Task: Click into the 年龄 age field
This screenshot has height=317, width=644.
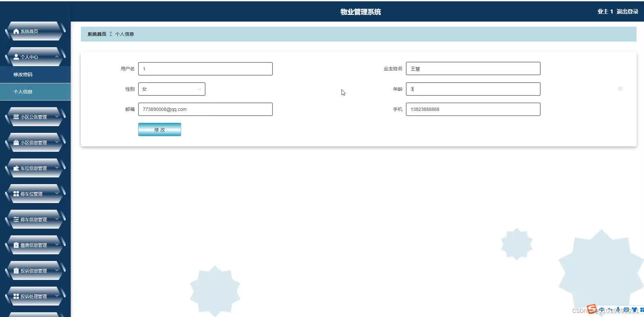Action: tap(473, 89)
